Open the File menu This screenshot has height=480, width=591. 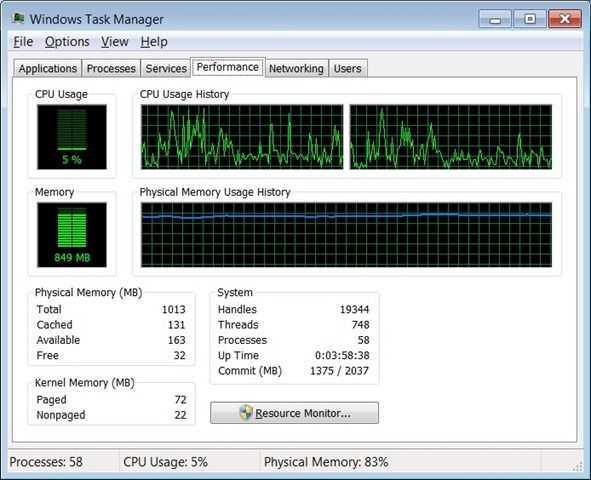[23, 42]
